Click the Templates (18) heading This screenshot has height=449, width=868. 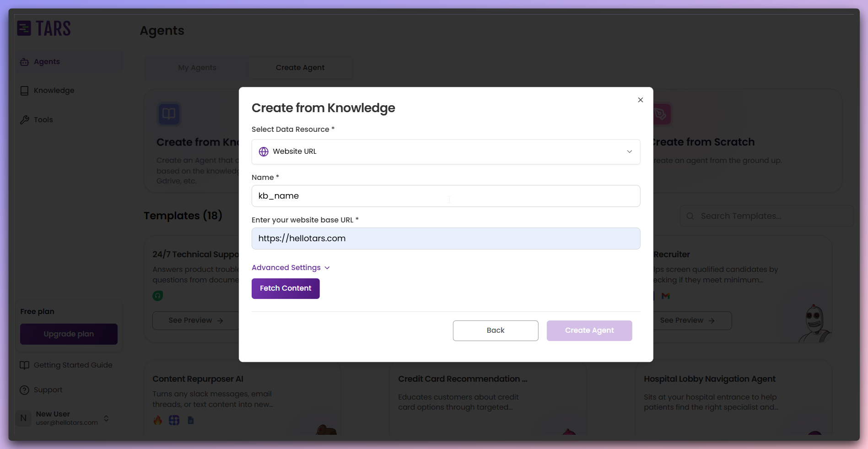click(183, 216)
